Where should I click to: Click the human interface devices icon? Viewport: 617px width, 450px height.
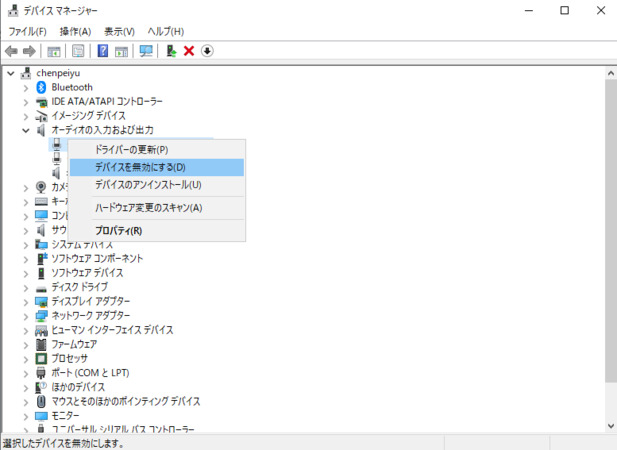pyautogui.click(x=41, y=330)
